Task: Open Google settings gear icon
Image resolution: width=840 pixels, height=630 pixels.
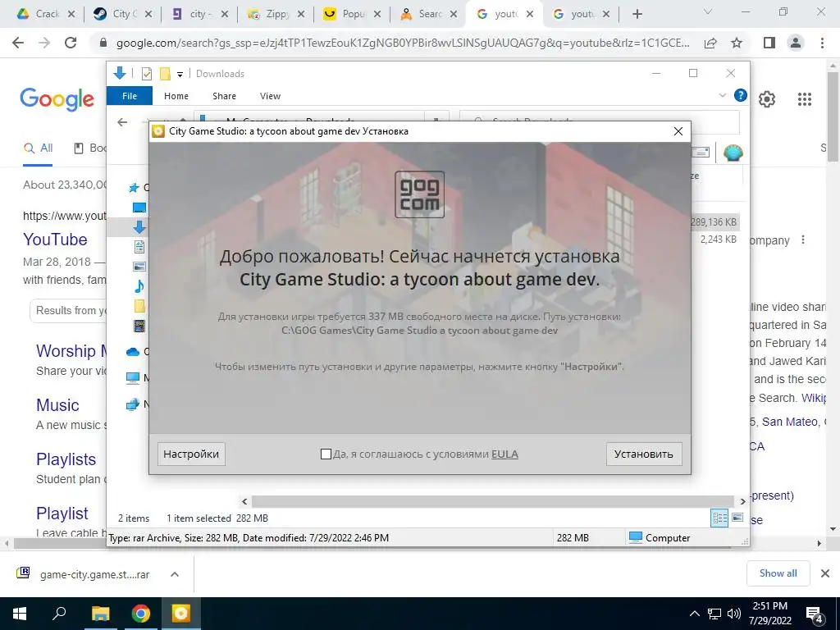Action: tap(767, 99)
